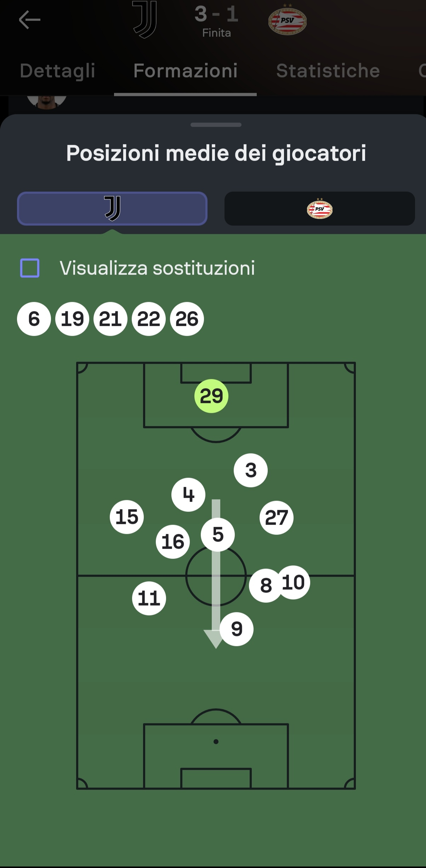The height and width of the screenshot is (868, 426).
Task: Tap the PSV crest in header
Action: click(287, 21)
